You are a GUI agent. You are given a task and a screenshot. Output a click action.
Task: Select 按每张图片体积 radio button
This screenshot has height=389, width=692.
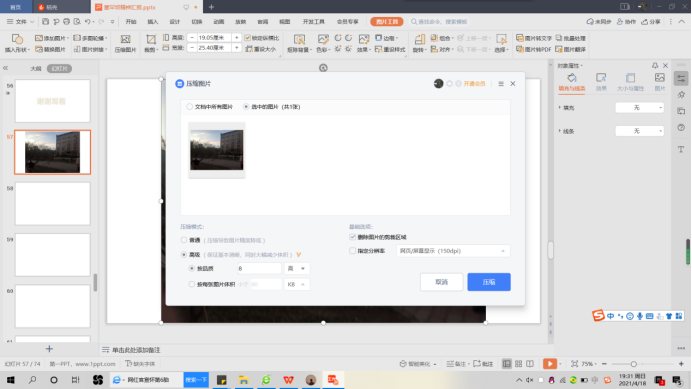[x=192, y=284]
